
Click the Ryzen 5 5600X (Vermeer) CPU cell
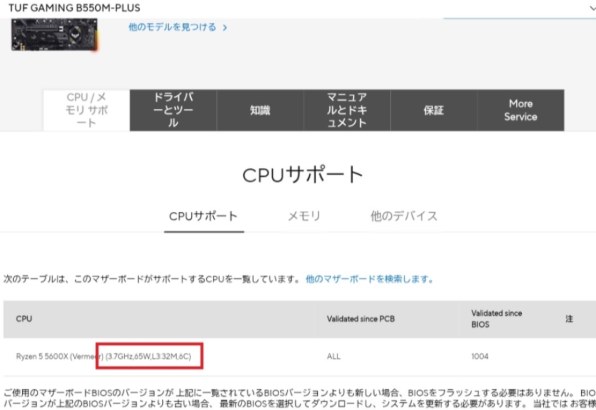103,356
